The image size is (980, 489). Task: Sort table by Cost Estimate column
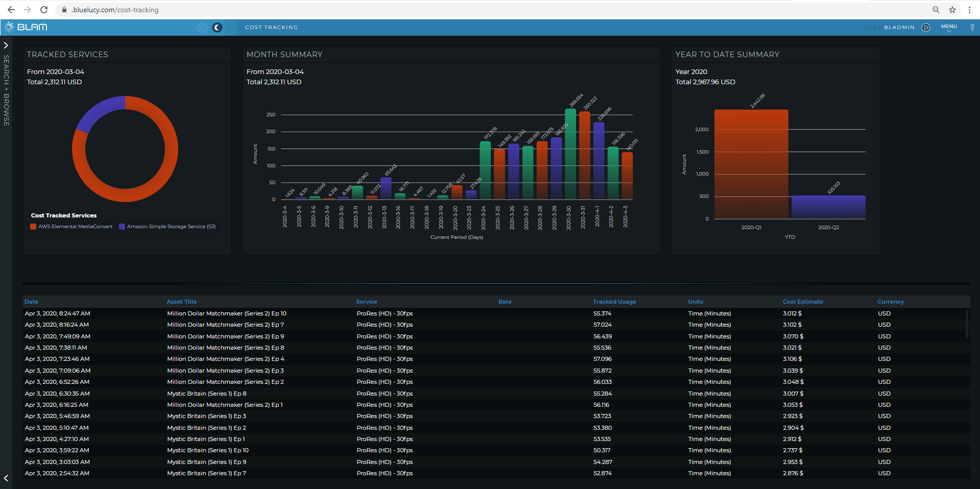802,302
